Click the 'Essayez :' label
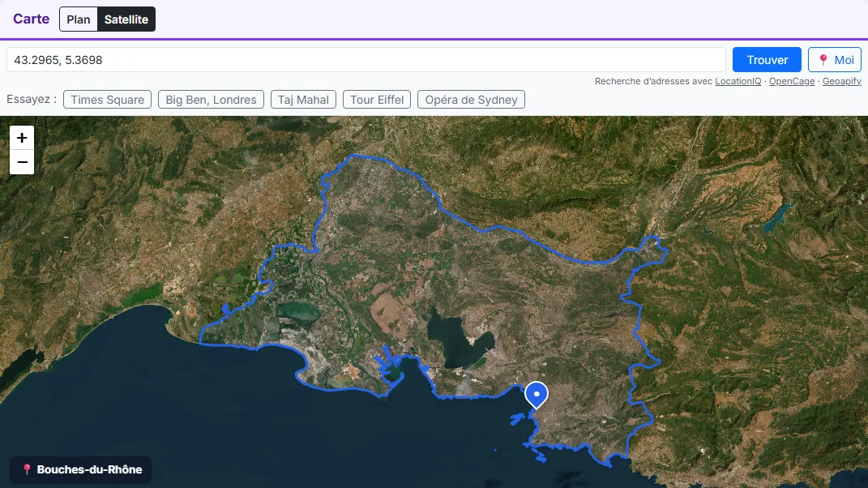Screen dimensions: 868x488 point(32,100)
